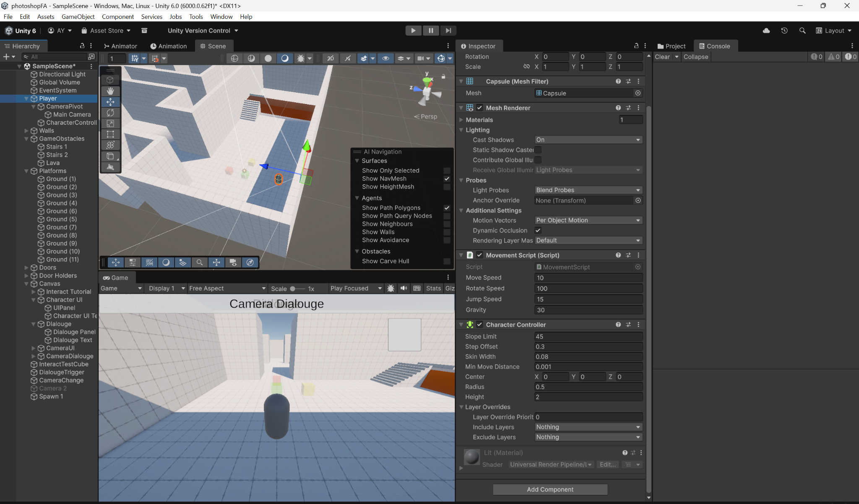Viewport: 859px width, 504px height.
Task: Collapse the Player hierarchy item
Action: pos(26,99)
